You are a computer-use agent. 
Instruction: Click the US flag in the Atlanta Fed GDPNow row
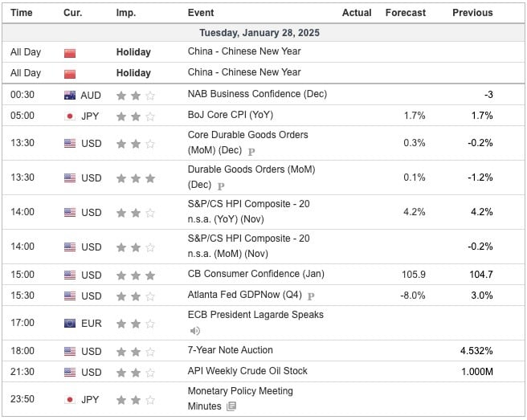coord(70,296)
